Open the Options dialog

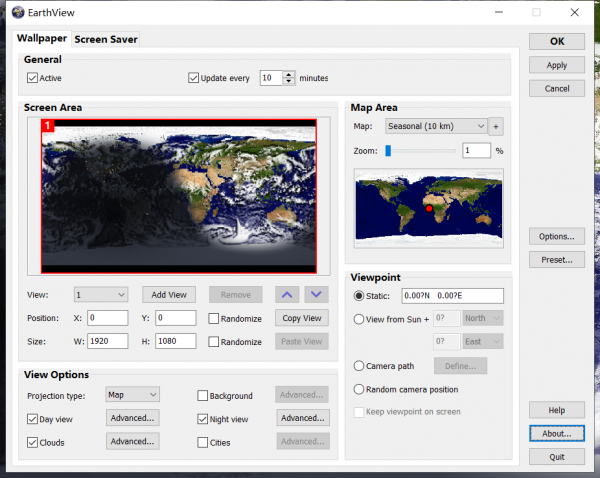tap(557, 237)
